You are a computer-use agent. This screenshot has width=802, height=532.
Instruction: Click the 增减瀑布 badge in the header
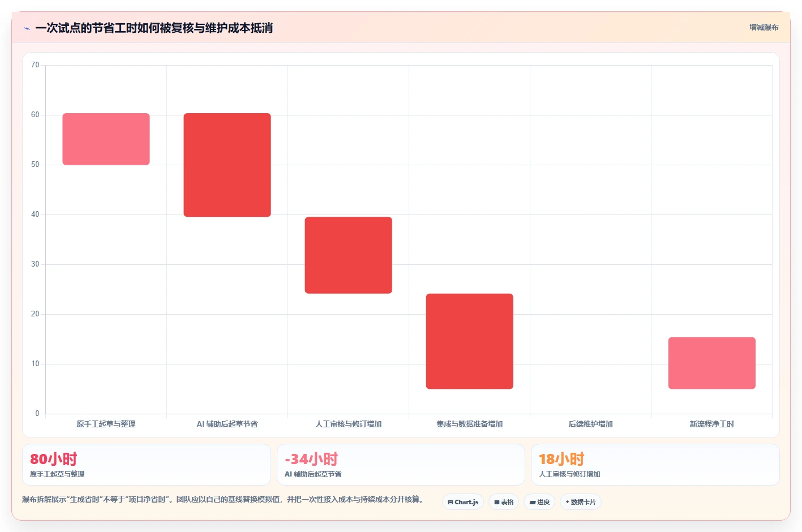coord(764,27)
